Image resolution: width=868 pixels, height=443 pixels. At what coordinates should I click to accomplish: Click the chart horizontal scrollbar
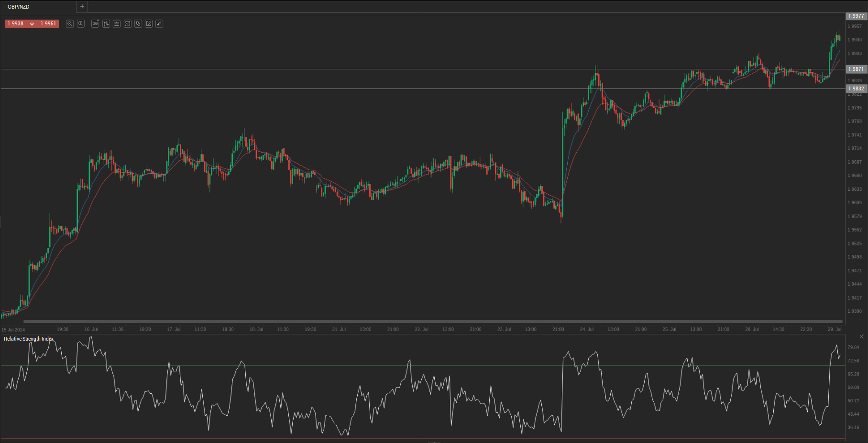click(430, 321)
